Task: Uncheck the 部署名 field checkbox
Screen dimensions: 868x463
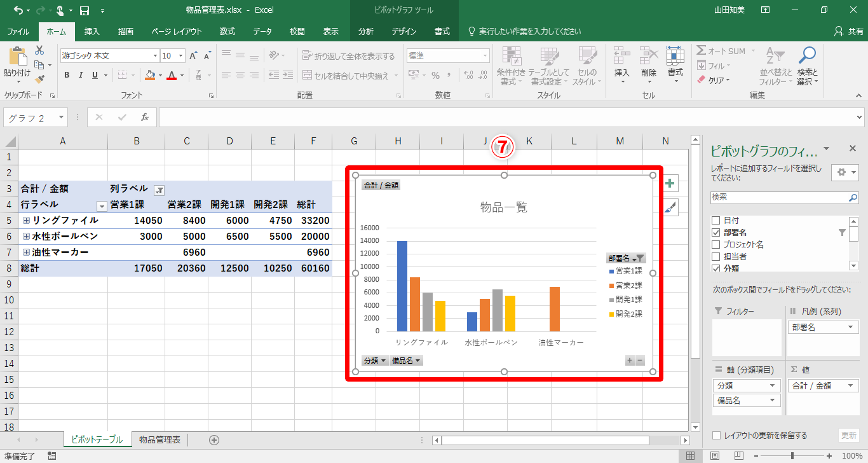Action: [716, 233]
